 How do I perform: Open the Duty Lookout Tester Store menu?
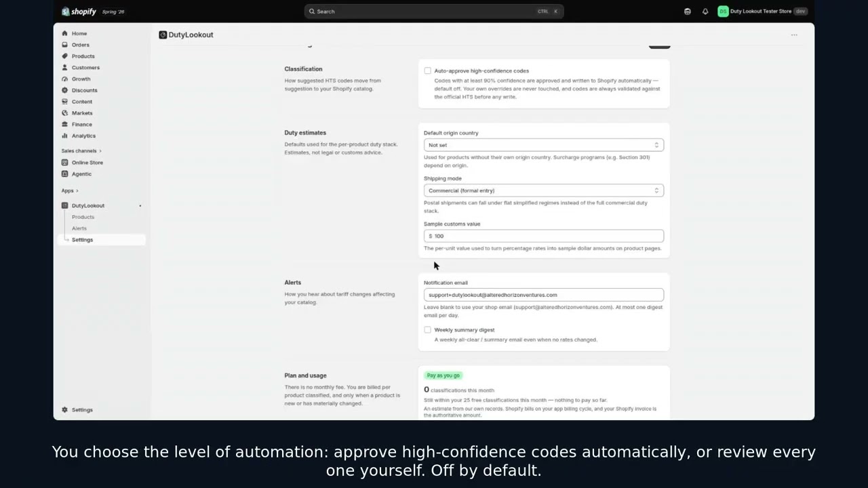point(763,12)
